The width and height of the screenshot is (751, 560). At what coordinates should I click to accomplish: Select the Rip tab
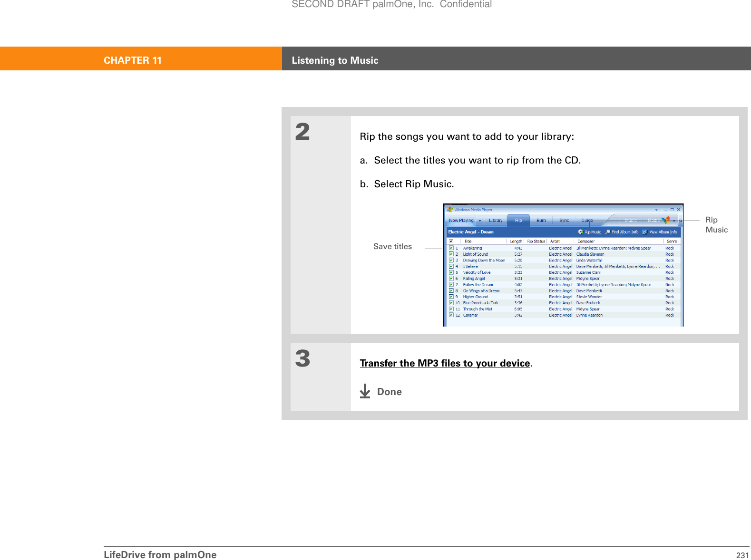(x=518, y=221)
